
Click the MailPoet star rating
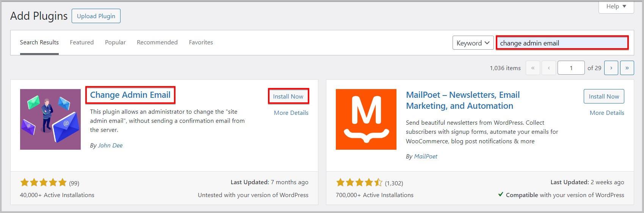(359, 183)
